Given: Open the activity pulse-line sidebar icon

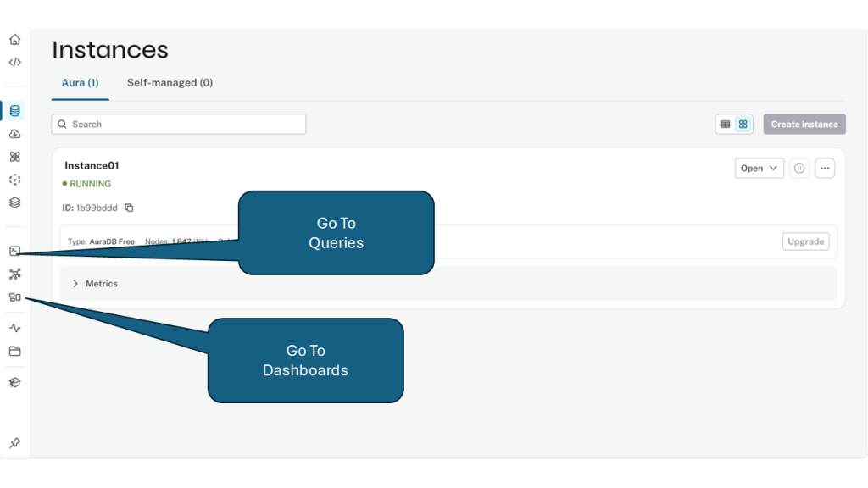Looking at the screenshot, I should pyautogui.click(x=14, y=328).
